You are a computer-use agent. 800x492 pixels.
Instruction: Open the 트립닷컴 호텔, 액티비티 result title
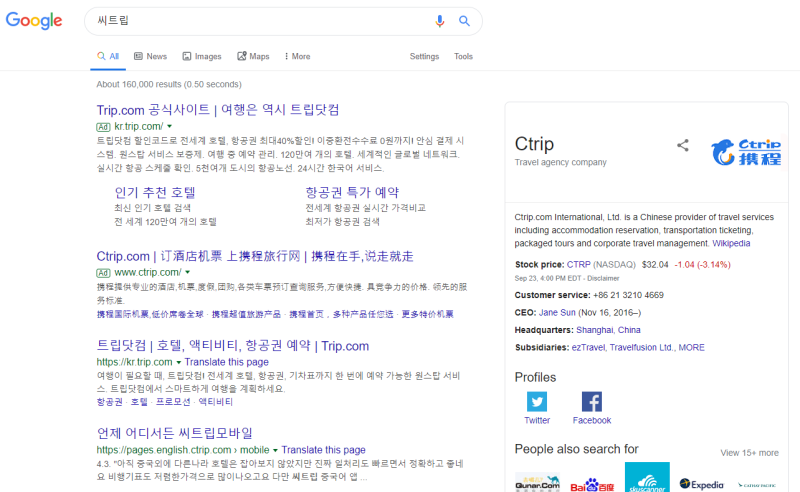tap(233, 346)
